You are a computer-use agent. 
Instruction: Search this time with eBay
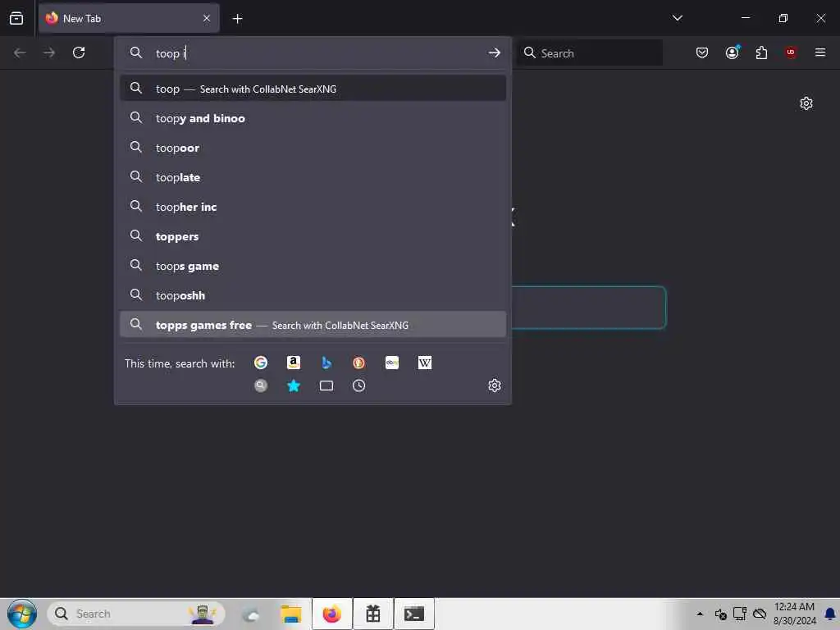coord(391,363)
